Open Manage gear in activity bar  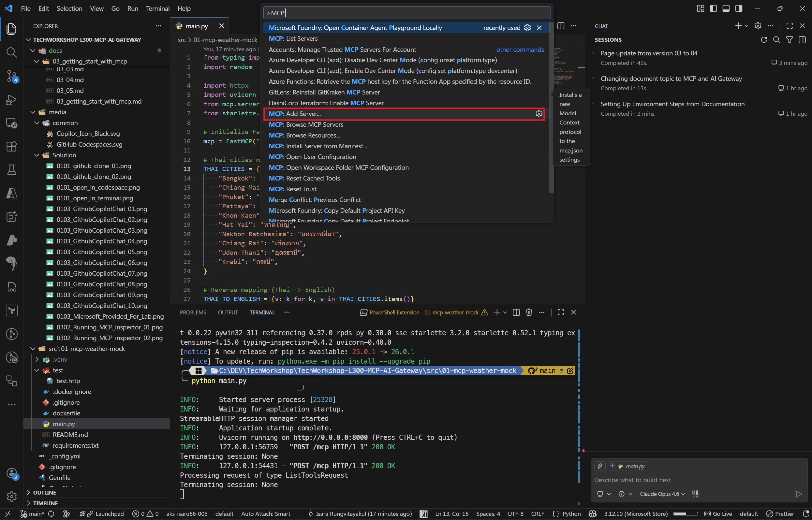pos(11,496)
